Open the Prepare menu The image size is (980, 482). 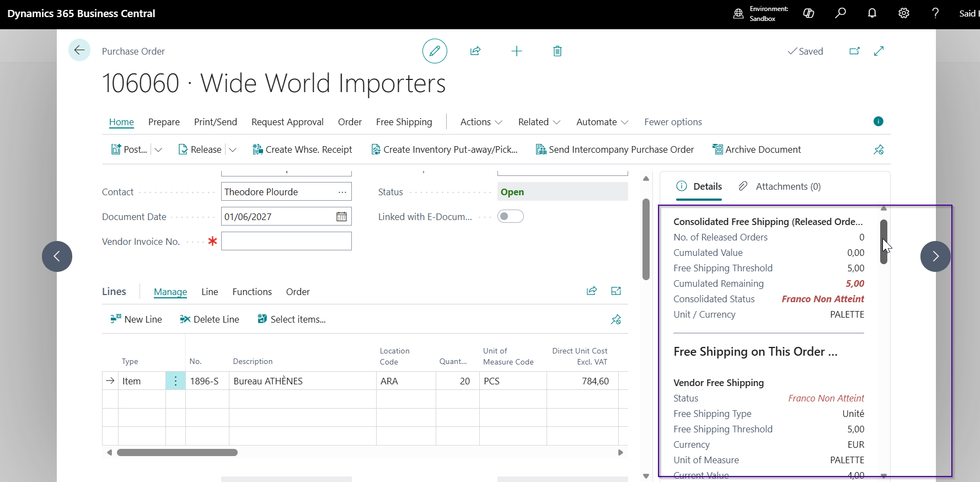tap(164, 122)
